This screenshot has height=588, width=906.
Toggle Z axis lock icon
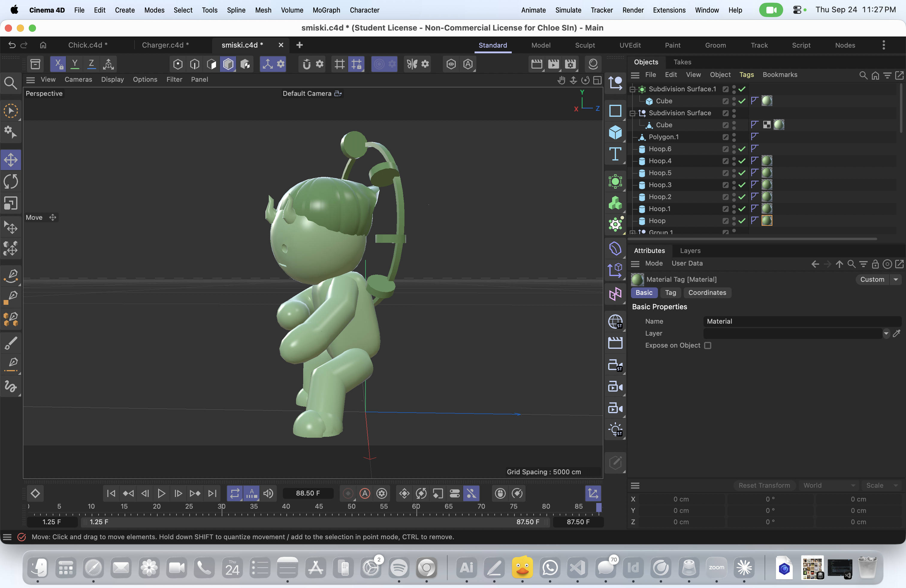point(91,64)
